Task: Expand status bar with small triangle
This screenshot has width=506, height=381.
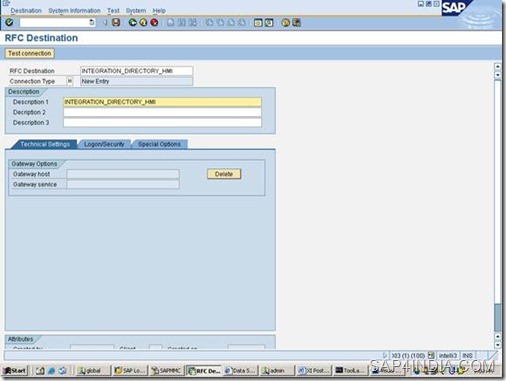Action: (385, 355)
